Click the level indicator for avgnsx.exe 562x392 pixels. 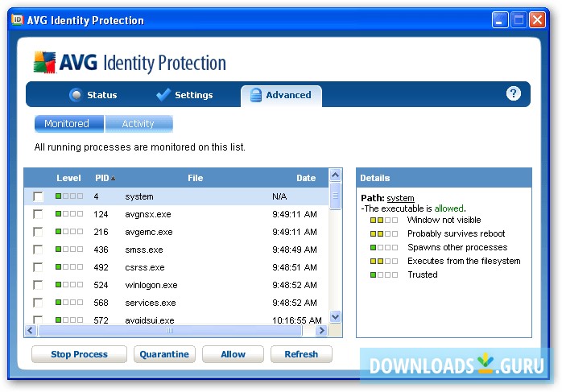point(69,214)
